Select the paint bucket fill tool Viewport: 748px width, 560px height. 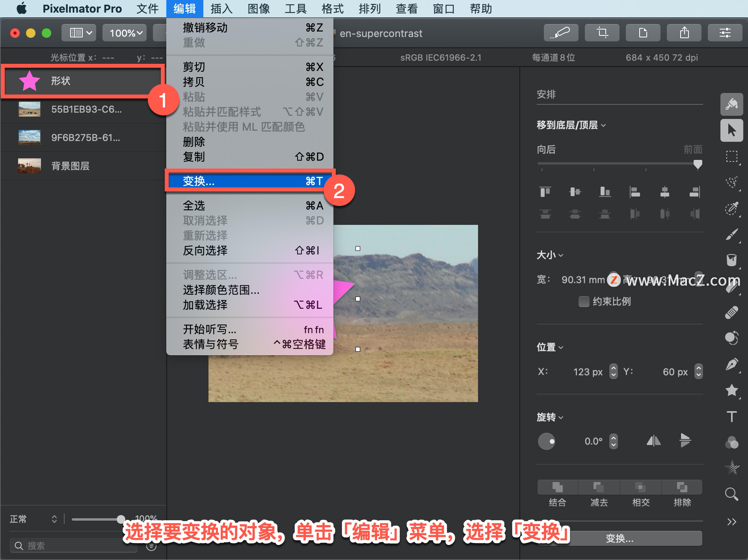(x=732, y=260)
